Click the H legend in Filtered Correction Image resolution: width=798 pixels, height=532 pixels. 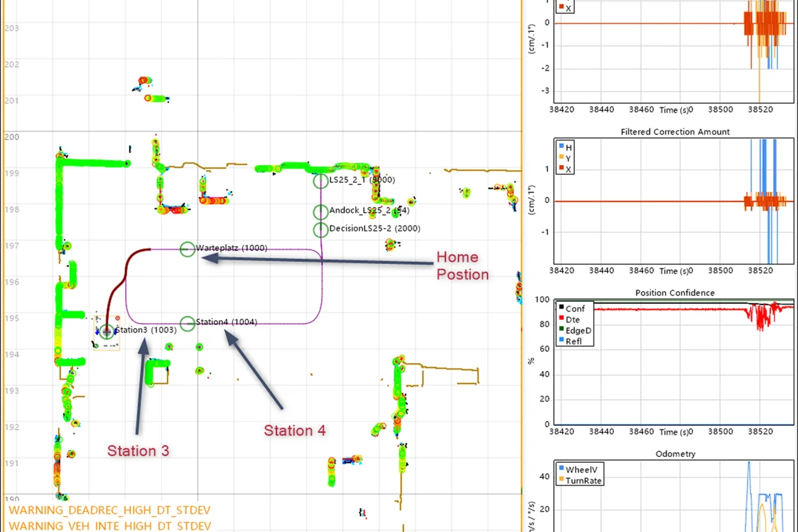[565, 148]
